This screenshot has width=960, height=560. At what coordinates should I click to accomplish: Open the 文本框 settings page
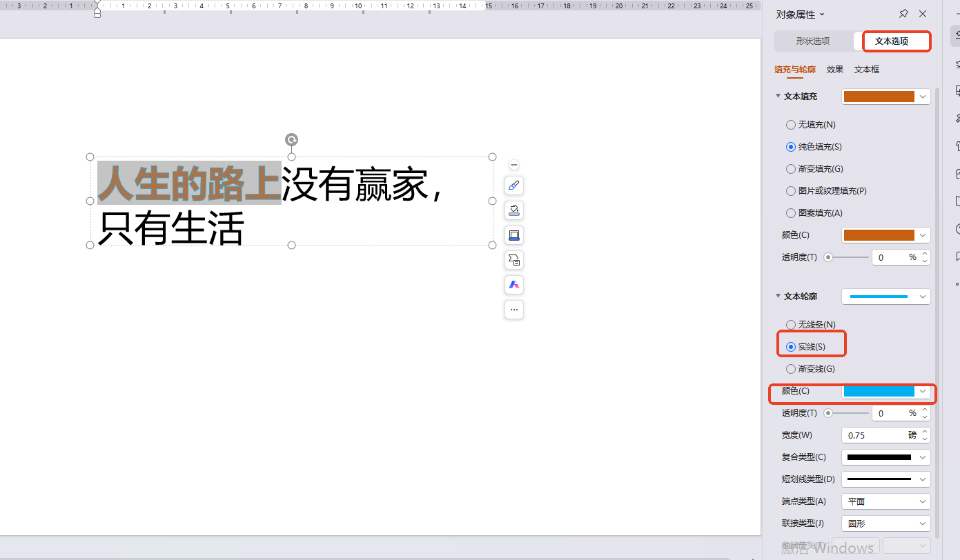(866, 69)
